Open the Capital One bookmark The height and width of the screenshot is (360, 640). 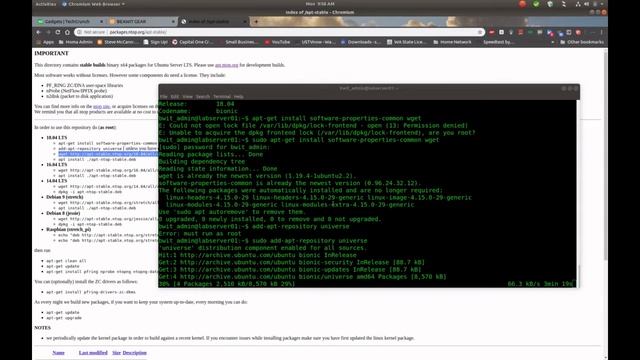[193, 42]
